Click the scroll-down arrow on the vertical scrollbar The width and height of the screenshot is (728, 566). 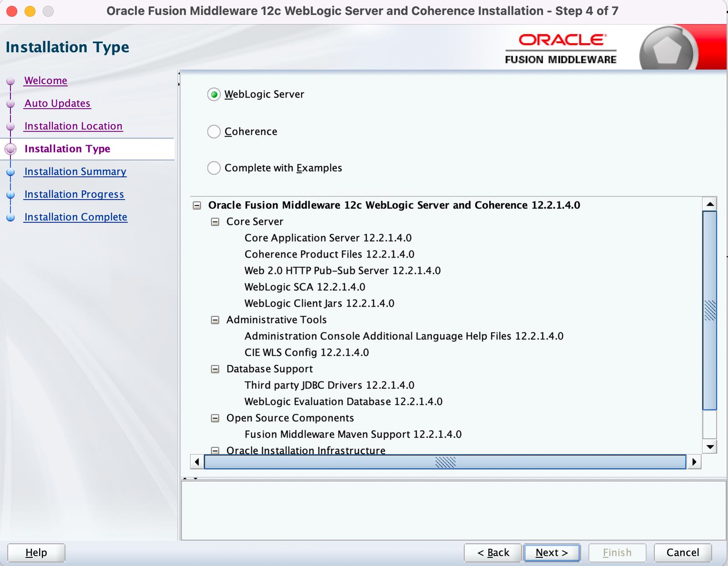pos(709,447)
